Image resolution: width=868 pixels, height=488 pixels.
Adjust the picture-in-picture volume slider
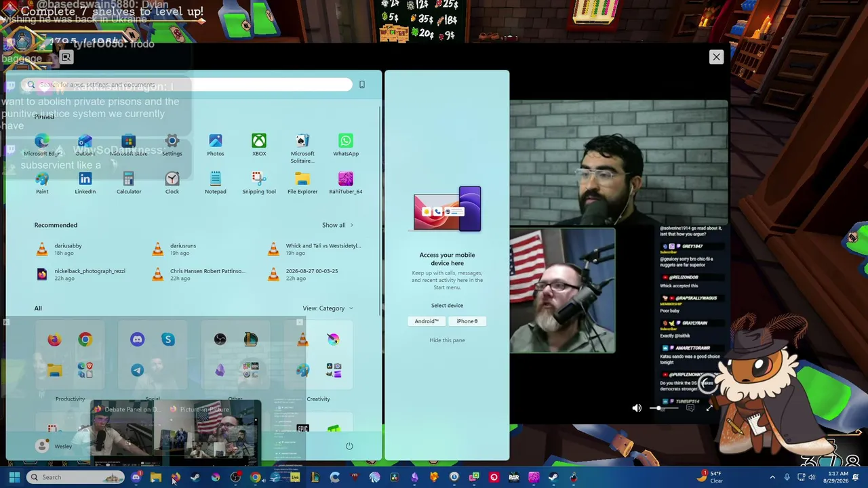(x=665, y=408)
